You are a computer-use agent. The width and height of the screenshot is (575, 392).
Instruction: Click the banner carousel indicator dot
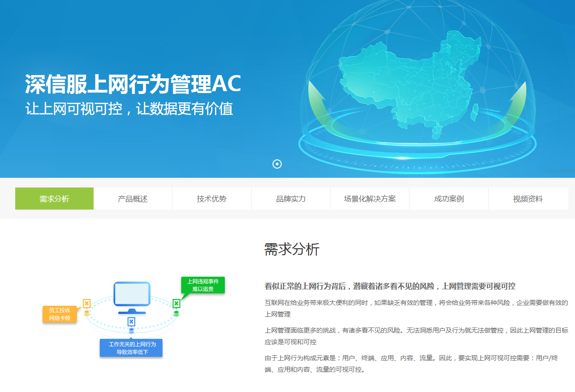coord(277,164)
